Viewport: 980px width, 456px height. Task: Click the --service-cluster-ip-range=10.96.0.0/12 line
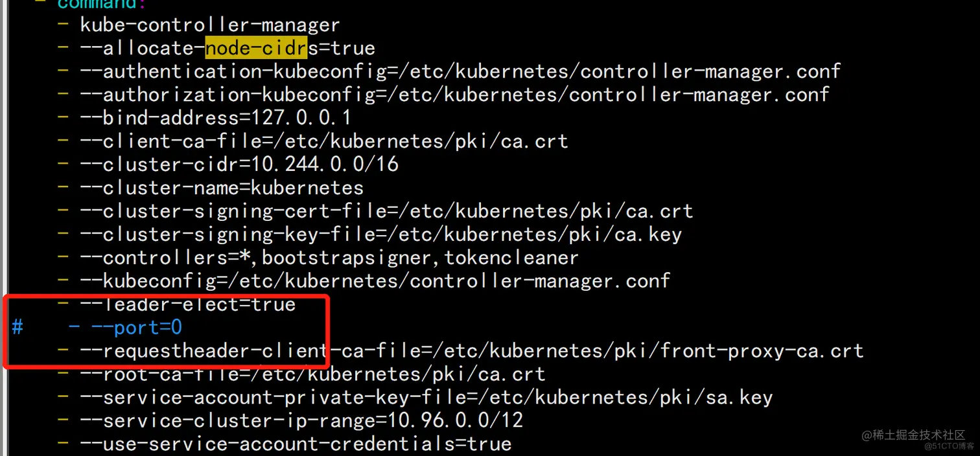tap(301, 420)
